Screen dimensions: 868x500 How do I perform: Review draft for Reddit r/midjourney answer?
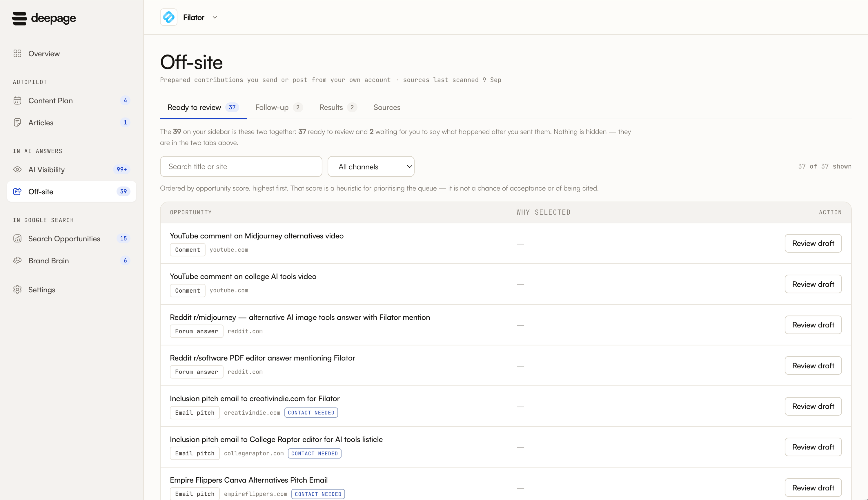pos(813,325)
